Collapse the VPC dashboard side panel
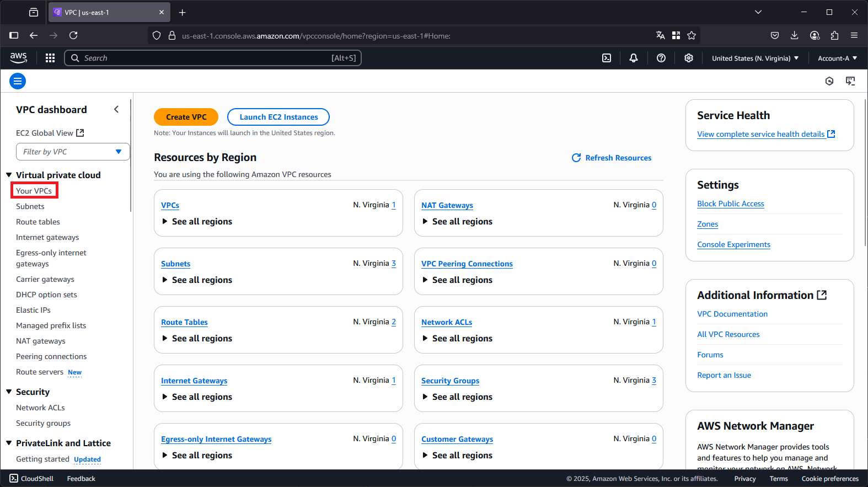This screenshot has width=868, height=487. pos(116,109)
